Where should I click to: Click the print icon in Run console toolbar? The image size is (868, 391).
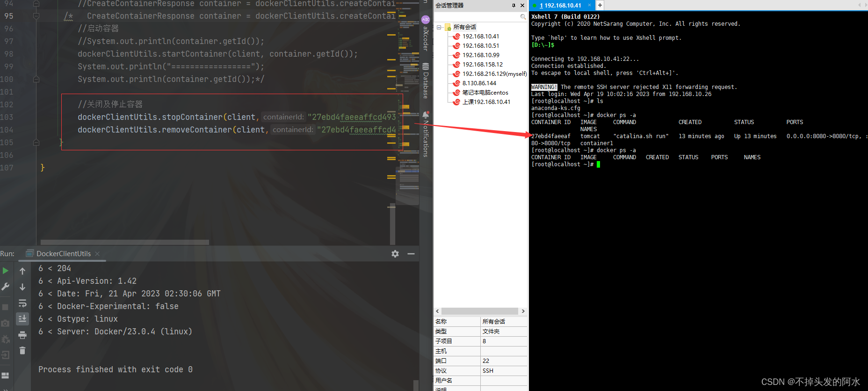tap(22, 335)
